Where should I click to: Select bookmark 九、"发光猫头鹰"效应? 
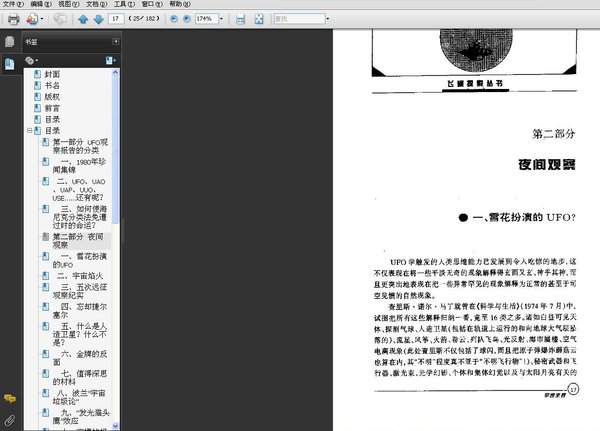tap(81, 416)
